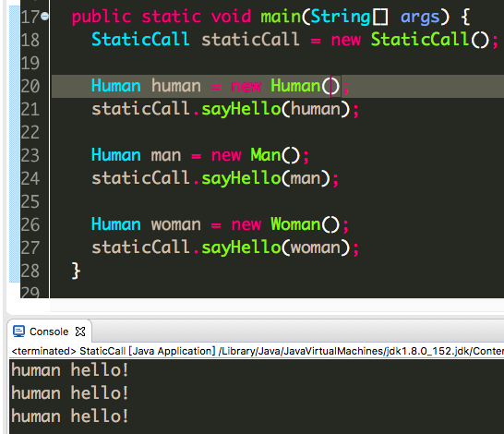Viewport: 504px width, 434px height.
Task: Click 'staticCall' variable on line 18
Action: 250,40
